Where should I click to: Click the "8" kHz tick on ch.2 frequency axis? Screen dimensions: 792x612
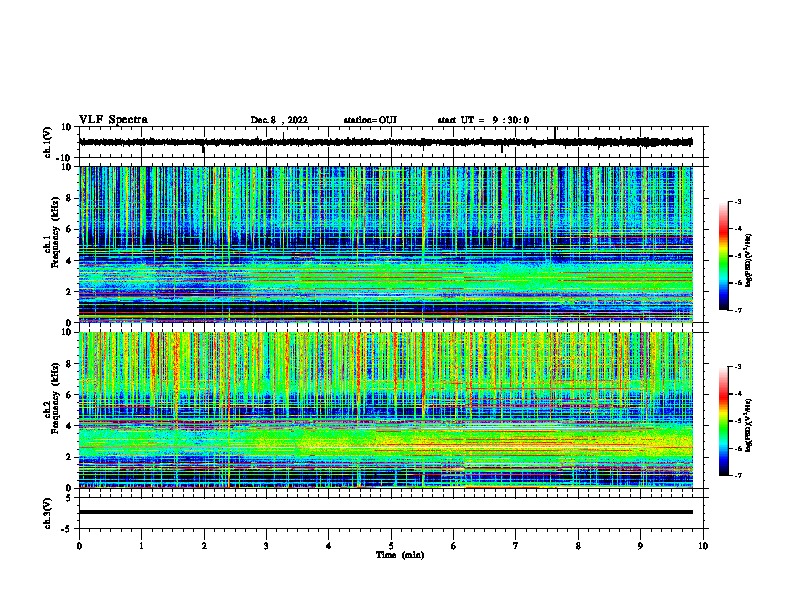pos(70,364)
